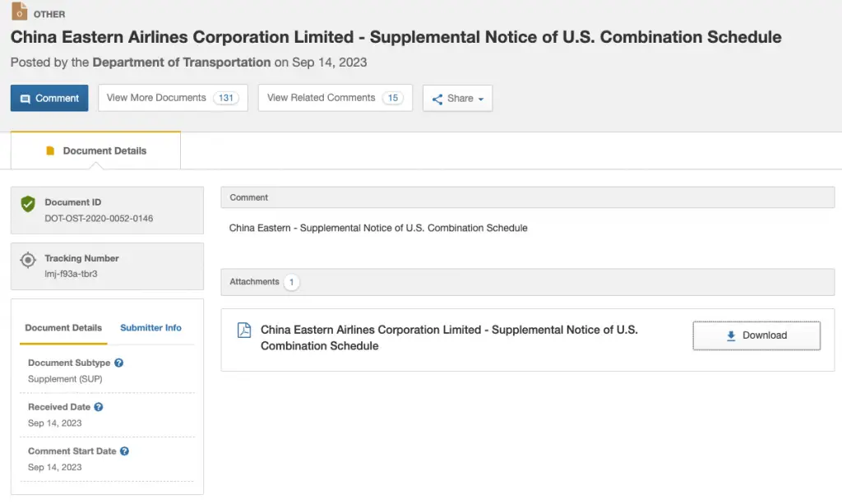Screen dimensions: 842x504
Task: Click the green verified shield icon
Action: click(x=28, y=204)
